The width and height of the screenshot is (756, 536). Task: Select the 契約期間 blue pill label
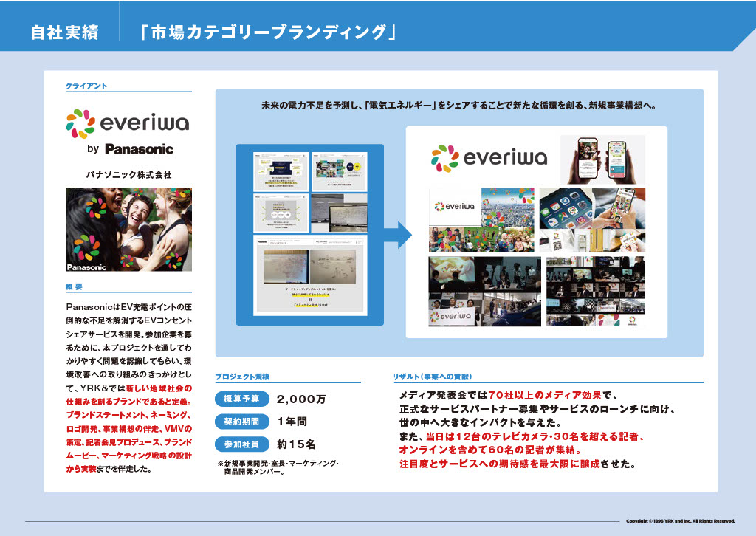click(x=241, y=422)
